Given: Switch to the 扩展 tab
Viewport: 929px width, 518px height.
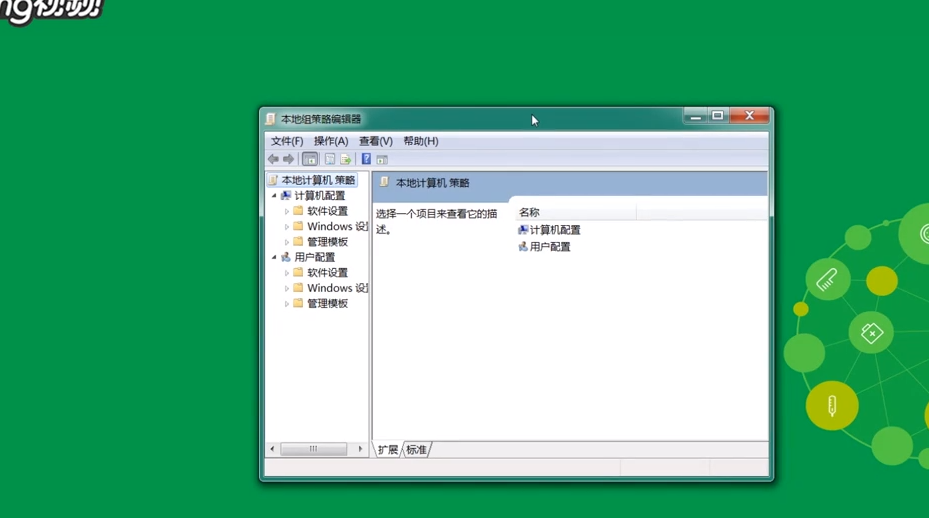Looking at the screenshot, I should tap(388, 450).
